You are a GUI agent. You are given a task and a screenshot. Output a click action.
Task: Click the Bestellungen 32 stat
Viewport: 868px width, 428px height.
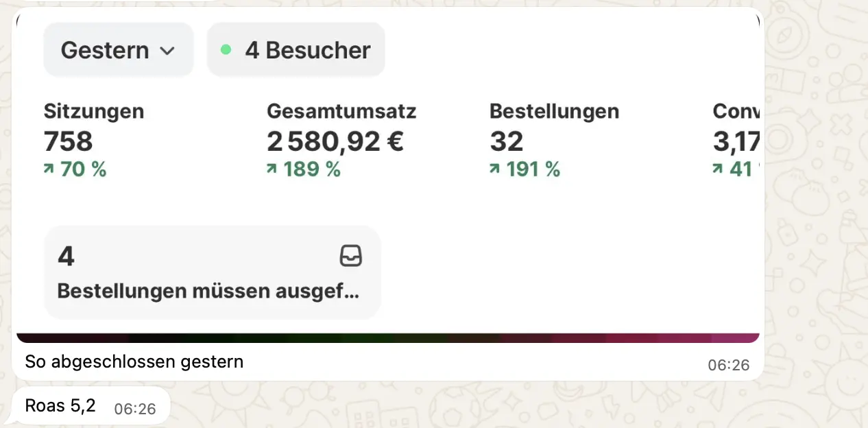[506, 141]
